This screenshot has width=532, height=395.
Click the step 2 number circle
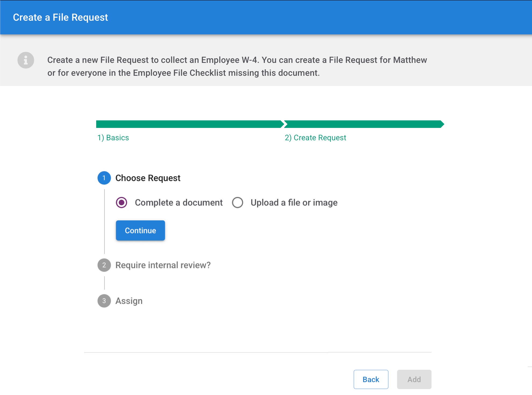coord(104,265)
